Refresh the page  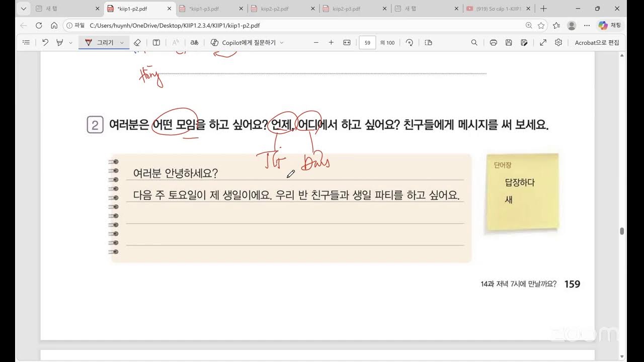(39, 25)
